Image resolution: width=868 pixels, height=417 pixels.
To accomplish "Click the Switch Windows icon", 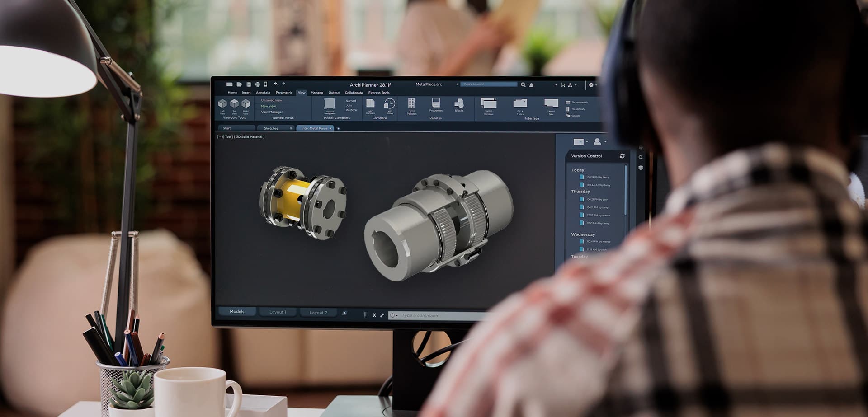I will (x=489, y=105).
